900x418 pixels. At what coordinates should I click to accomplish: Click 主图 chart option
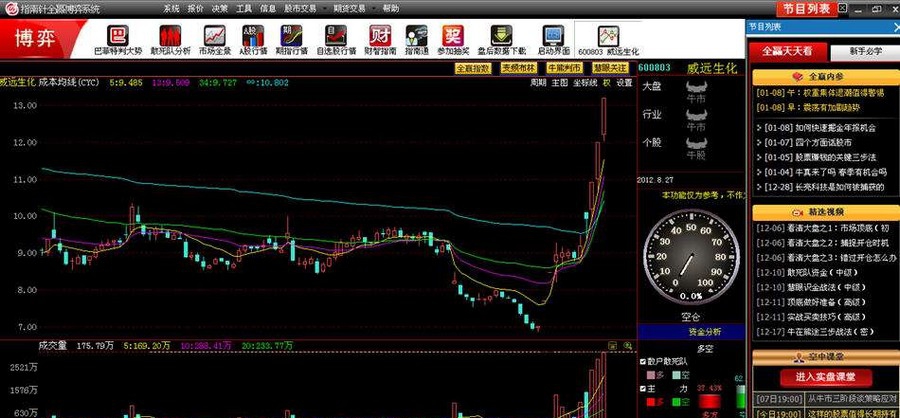pos(560,83)
